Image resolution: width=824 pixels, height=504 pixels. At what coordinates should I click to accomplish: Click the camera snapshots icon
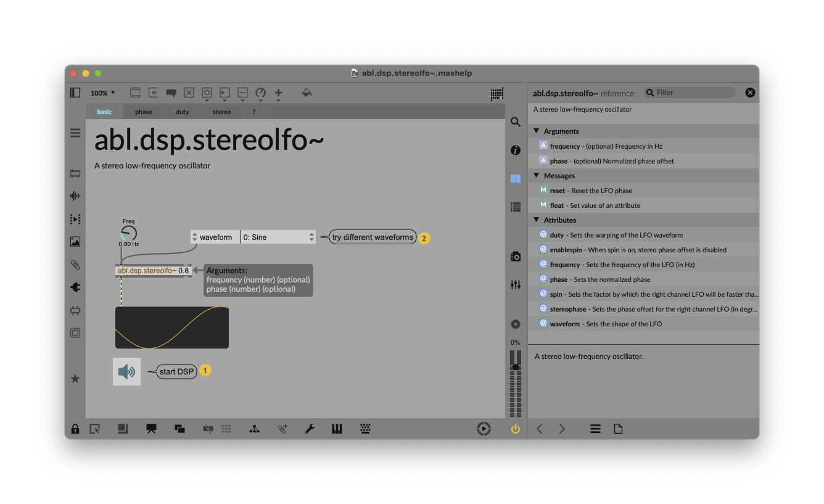(x=516, y=257)
